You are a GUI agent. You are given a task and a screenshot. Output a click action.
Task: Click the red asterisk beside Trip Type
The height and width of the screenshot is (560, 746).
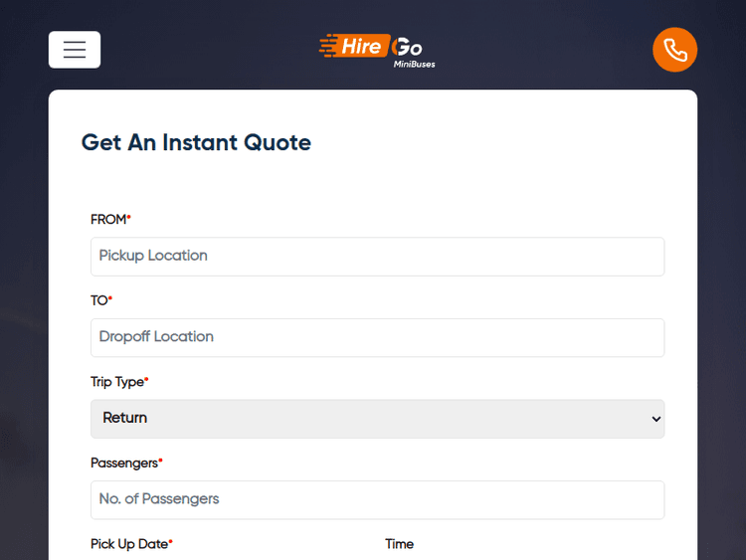[147, 379]
